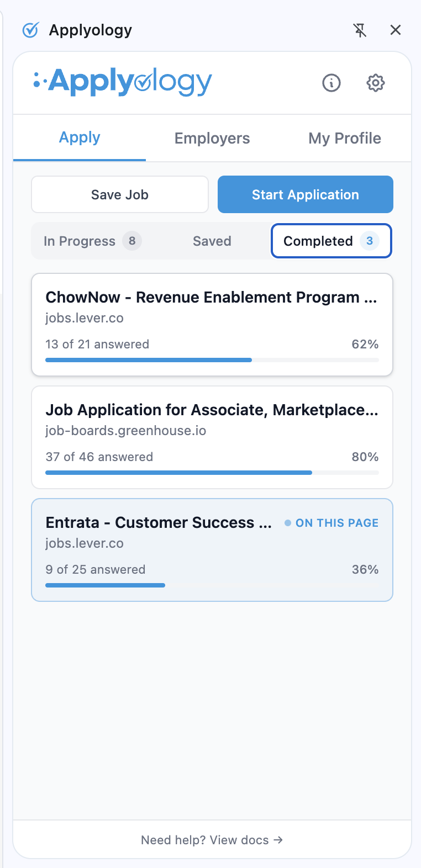Image resolution: width=421 pixels, height=868 pixels.
Task: Switch to the Apply tab
Action: (80, 138)
